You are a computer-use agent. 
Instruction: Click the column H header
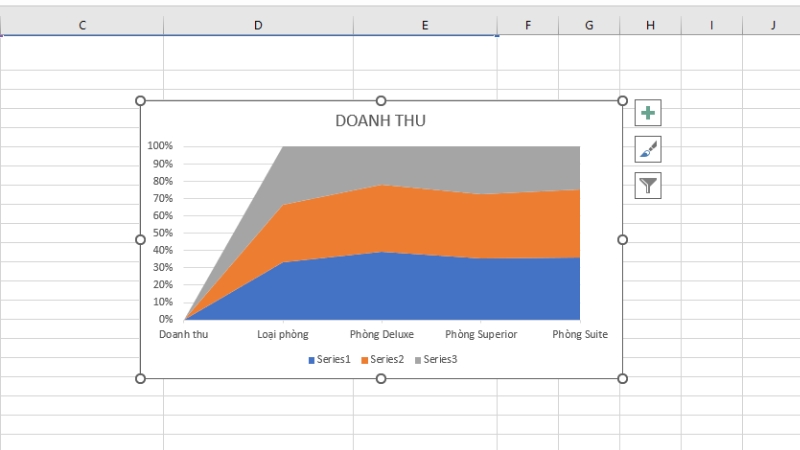(x=650, y=25)
